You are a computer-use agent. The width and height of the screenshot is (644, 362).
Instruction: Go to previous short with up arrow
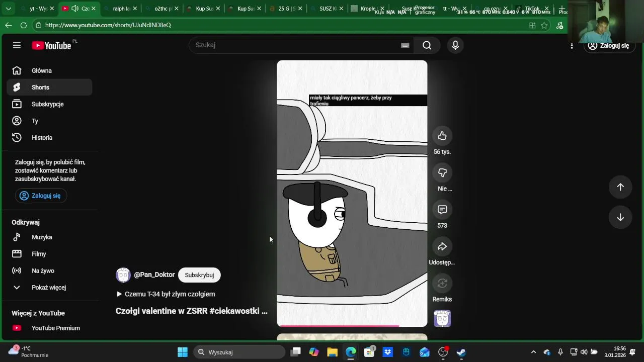pos(620,187)
